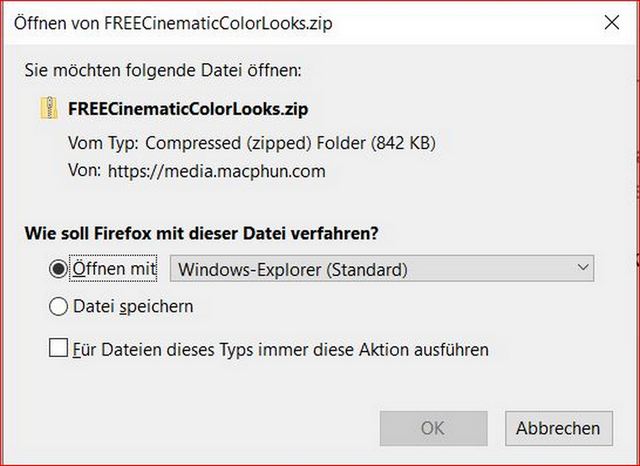Click the "Öffnen mit" label text
Screen dimensions: 640x466
[x=116, y=269]
